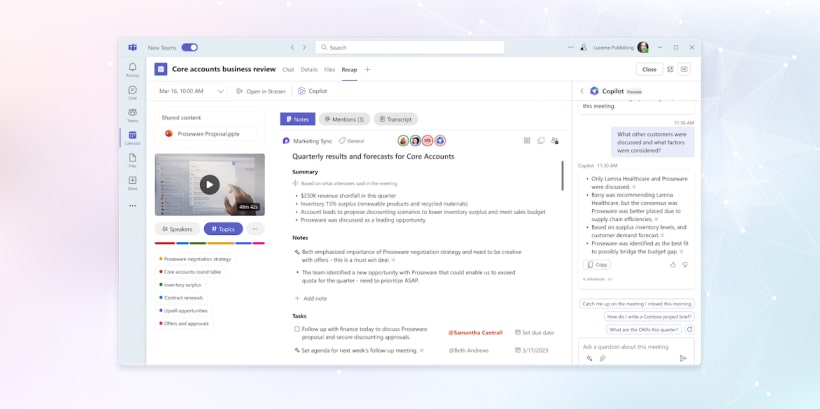The height and width of the screenshot is (409, 820).
Task: Click Add note
Action: tap(311, 298)
